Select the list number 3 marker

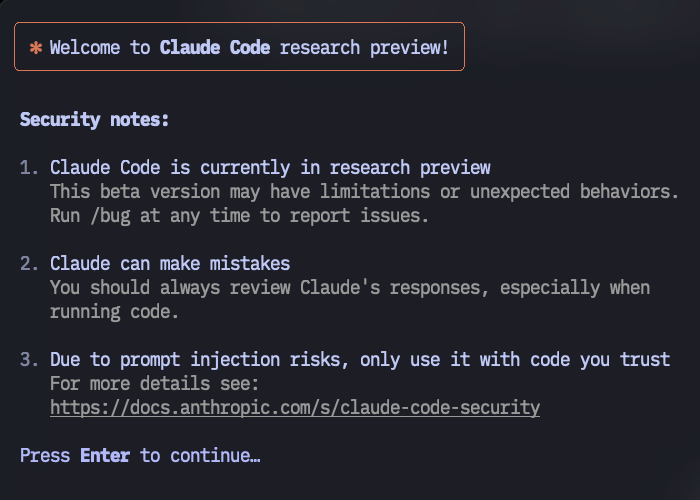click(x=29, y=360)
